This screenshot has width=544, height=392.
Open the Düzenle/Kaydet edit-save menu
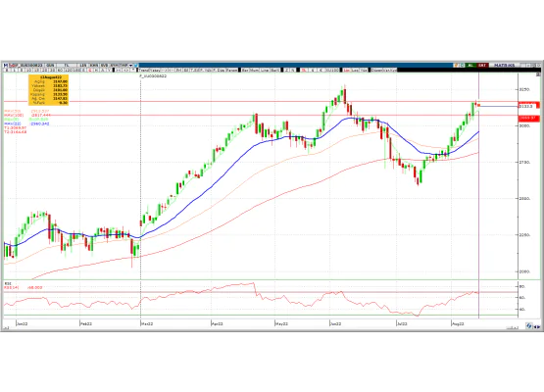click(x=383, y=70)
